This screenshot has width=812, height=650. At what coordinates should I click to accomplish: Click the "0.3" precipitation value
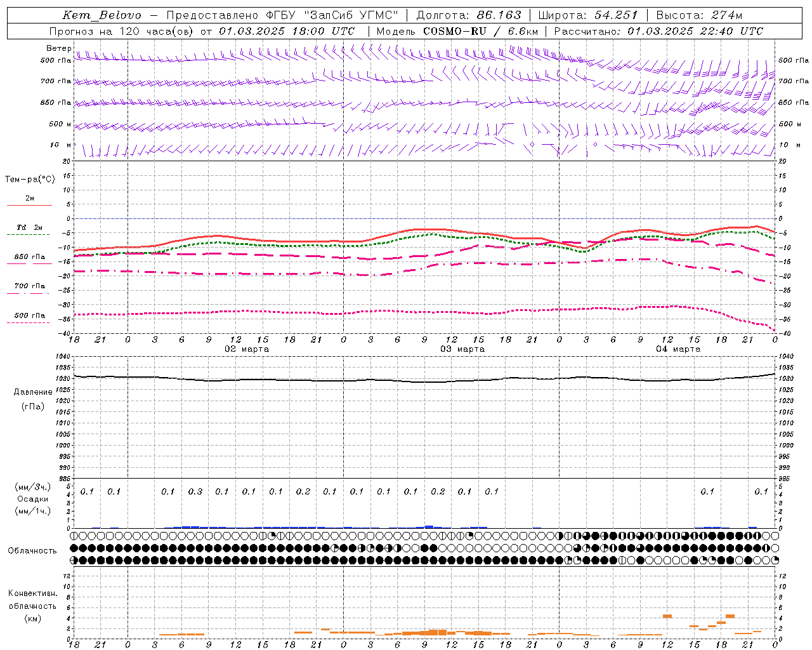click(x=195, y=491)
